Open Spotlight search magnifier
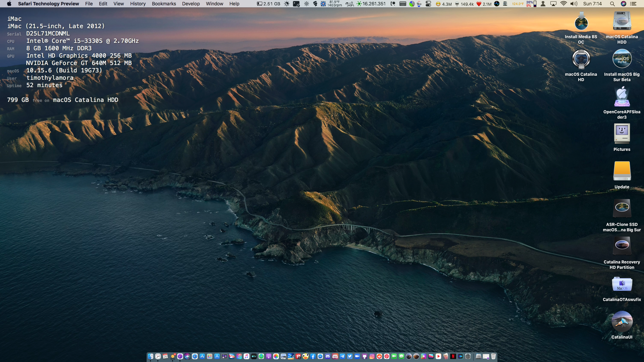This screenshot has width=644, height=362. pos(612,4)
